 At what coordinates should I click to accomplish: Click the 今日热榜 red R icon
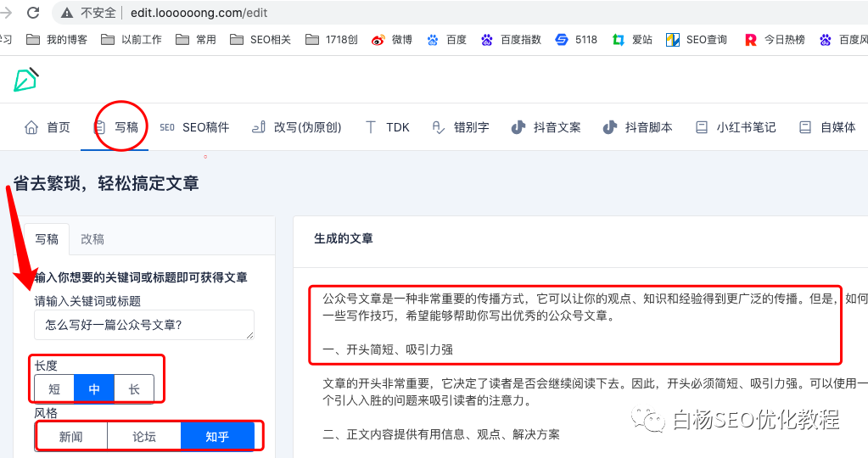click(751, 40)
